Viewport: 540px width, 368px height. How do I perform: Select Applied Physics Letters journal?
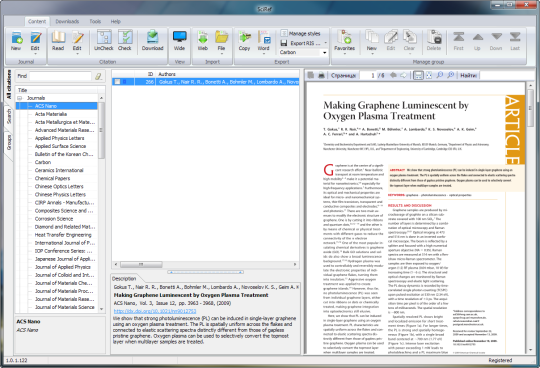point(59,138)
